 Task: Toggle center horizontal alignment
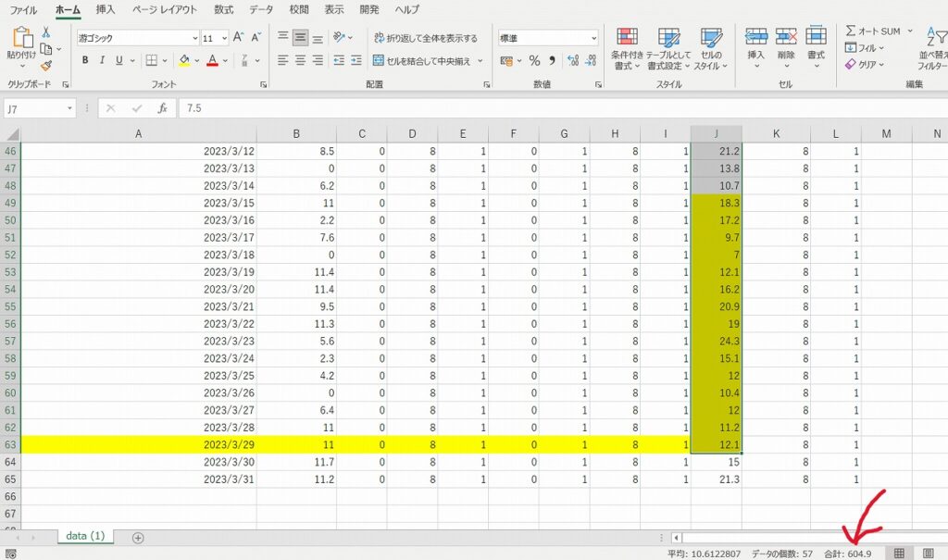click(300, 61)
